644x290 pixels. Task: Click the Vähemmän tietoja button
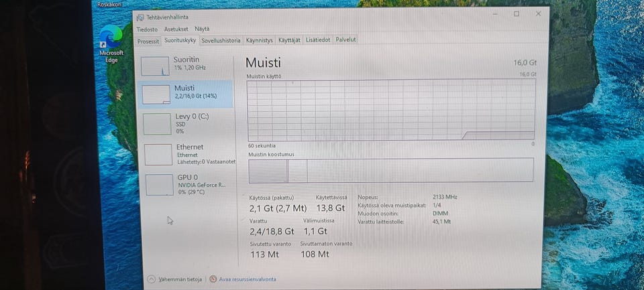(x=175, y=279)
